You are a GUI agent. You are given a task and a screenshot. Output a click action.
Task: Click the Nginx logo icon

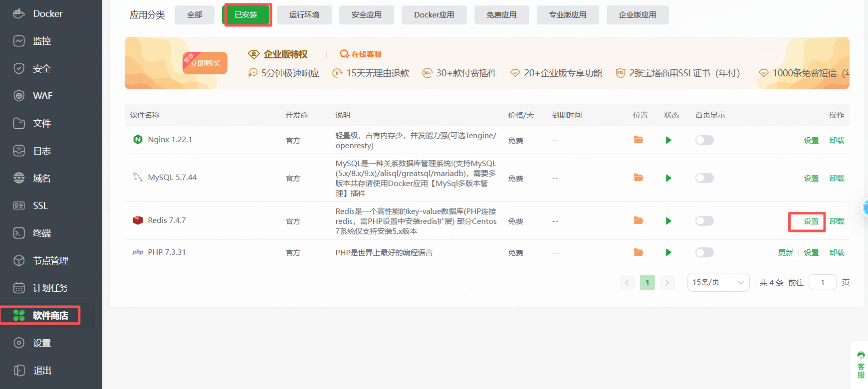138,139
